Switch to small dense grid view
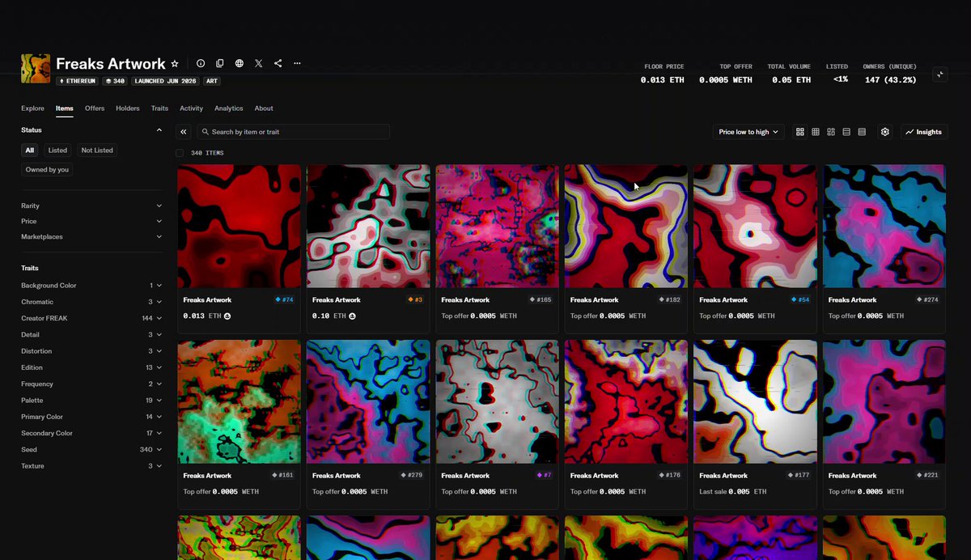Image resolution: width=971 pixels, height=560 pixels. [x=816, y=132]
